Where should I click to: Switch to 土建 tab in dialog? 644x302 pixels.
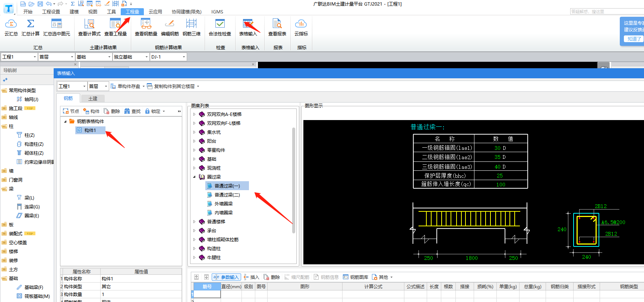[x=93, y=98]
